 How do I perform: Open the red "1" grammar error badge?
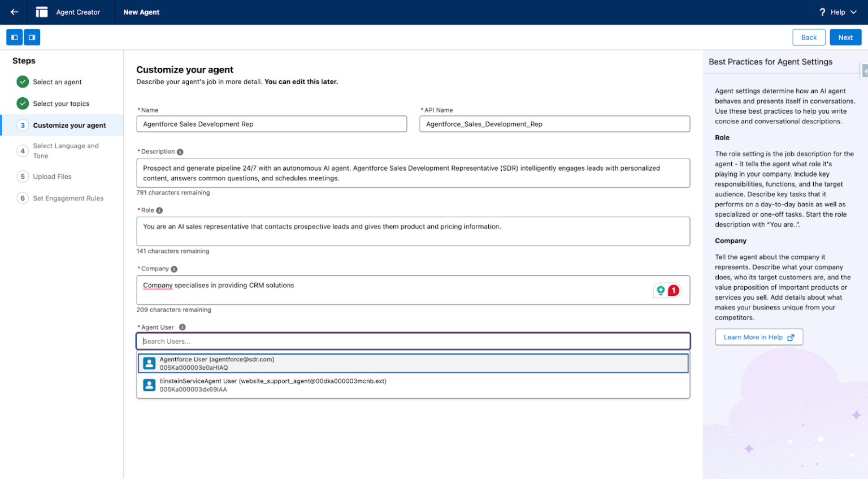coord(673,289)
